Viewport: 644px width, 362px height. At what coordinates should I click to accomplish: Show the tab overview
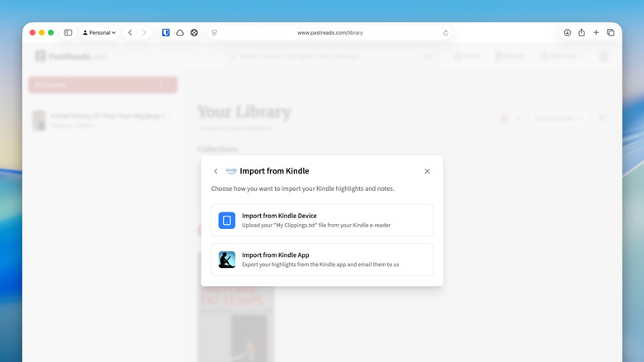pyautogui.click(x=611, y=32)
